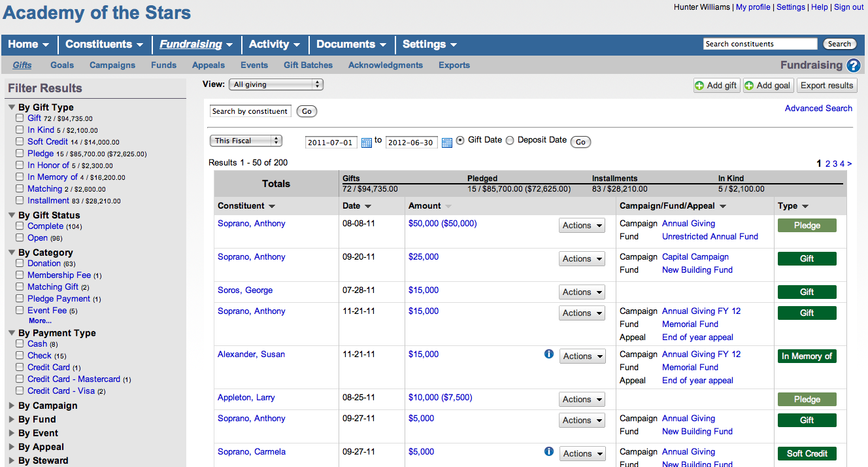Click Go beside Deposit Date option
The width and height of the screenshot is (868, 467).
[x=580, y=142]
